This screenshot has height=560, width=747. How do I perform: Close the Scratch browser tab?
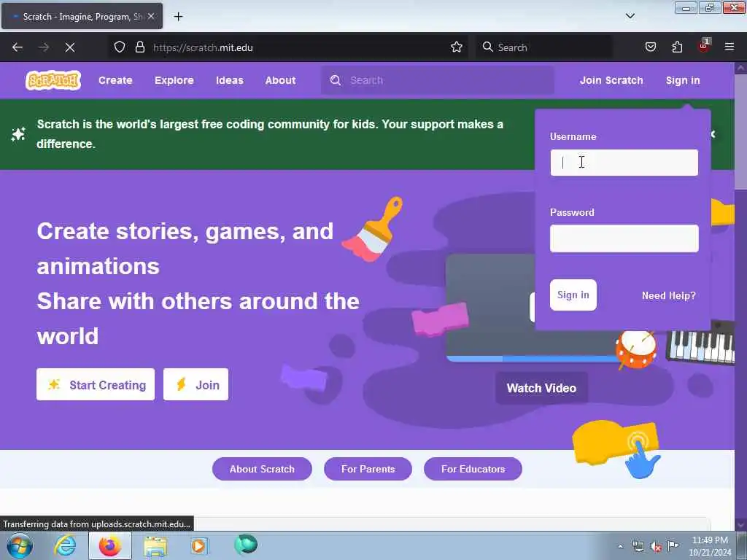click(x=151, y=16)
